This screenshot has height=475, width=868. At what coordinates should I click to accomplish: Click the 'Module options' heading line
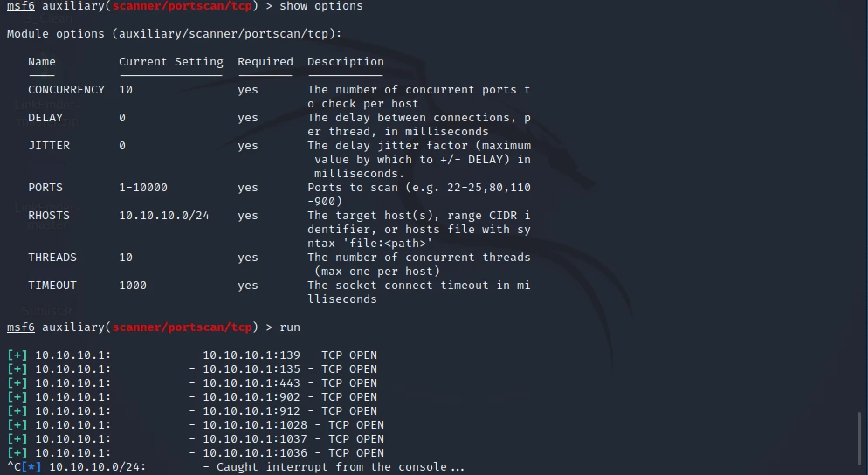(175, 34)
